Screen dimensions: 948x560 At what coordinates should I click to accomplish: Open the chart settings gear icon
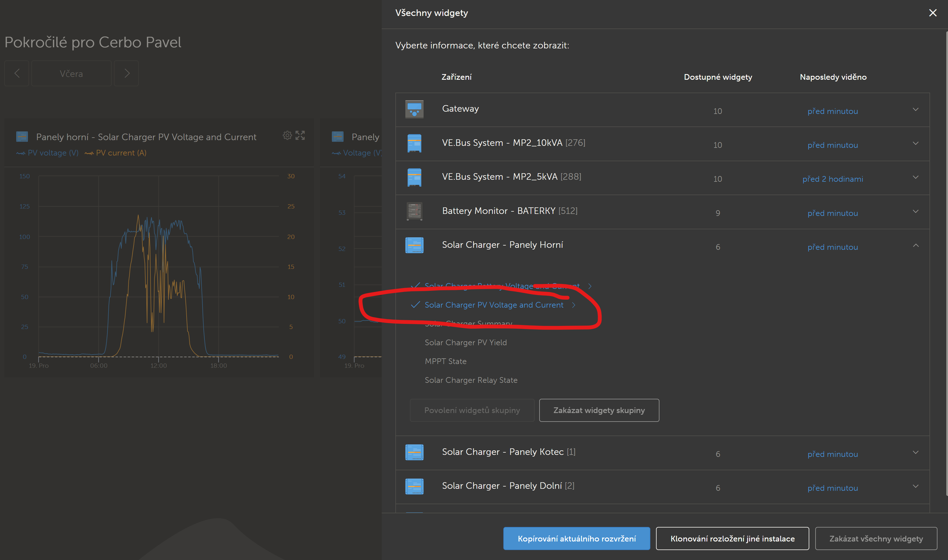(287, 136)
